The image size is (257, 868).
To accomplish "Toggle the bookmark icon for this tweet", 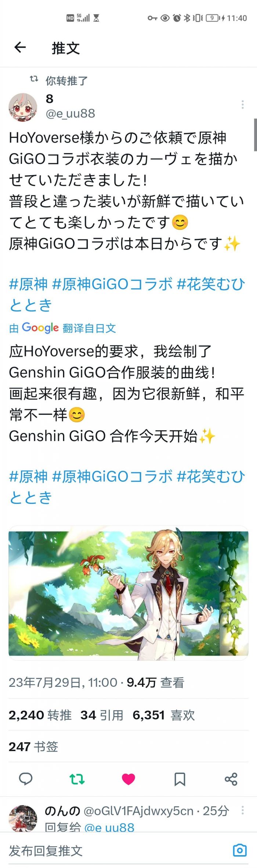I will [180, 779].
